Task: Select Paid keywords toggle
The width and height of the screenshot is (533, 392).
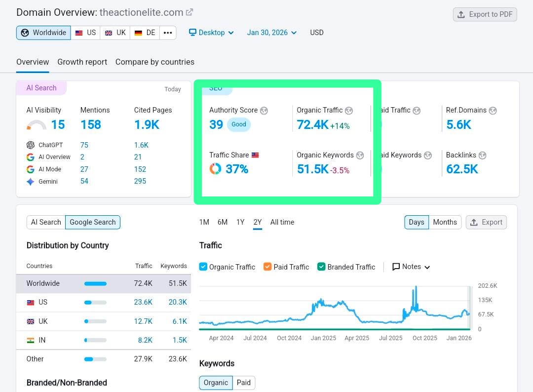Action: click(243, 383)
